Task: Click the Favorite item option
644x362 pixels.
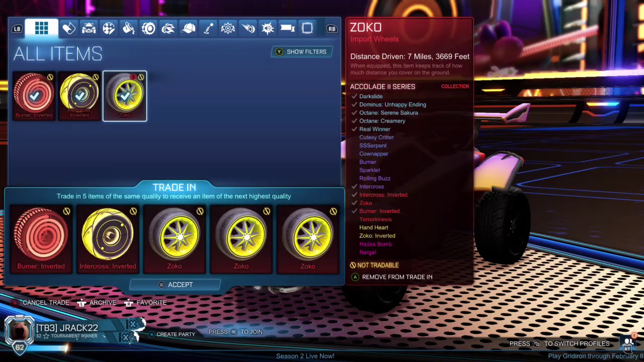Action: [x=145, y=303]
